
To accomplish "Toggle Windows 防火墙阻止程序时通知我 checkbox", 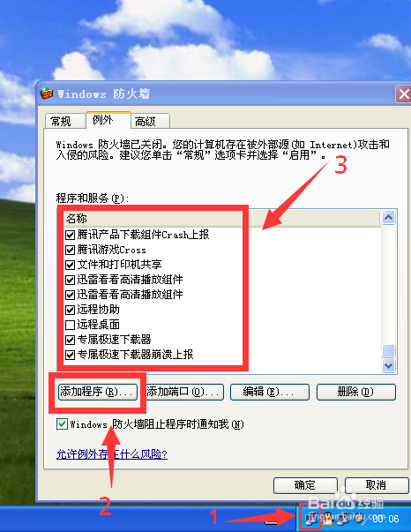I will [x=62, y=424].
